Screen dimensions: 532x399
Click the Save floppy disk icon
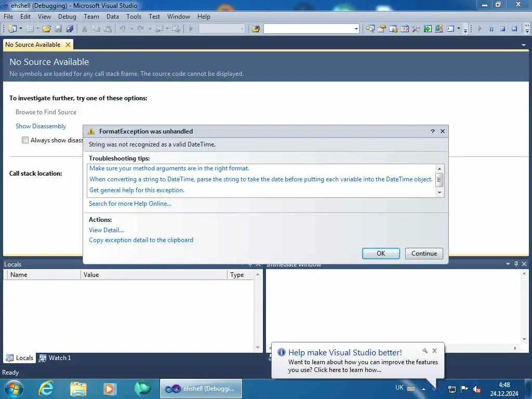(x=58, y=29)
